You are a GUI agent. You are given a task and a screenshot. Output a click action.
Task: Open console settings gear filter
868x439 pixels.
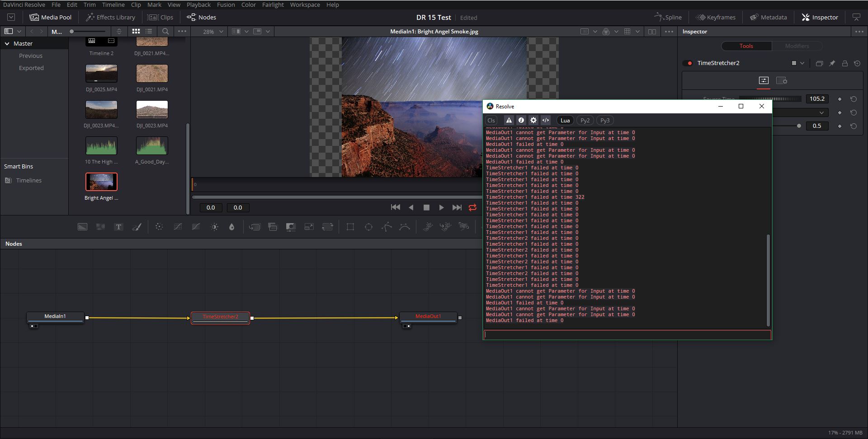click(533, 120)
